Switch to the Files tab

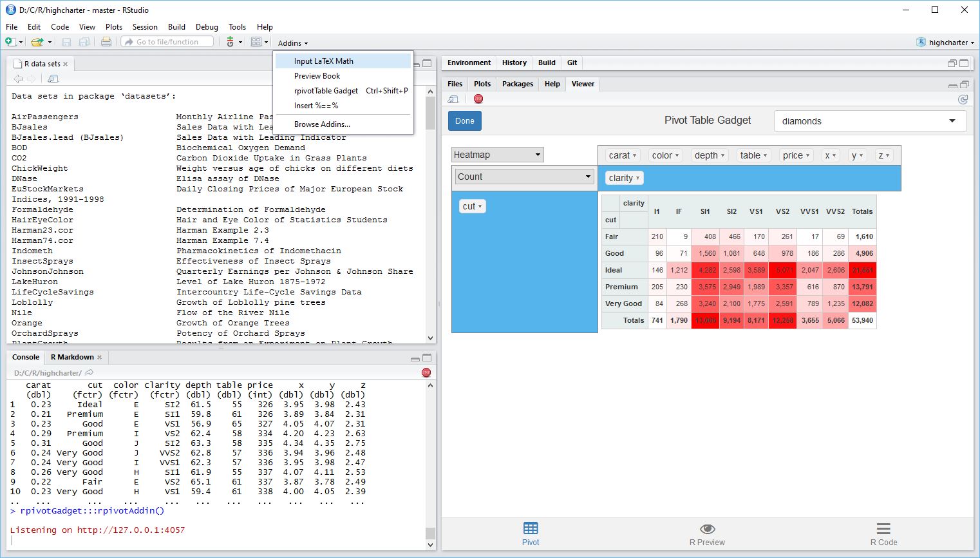[455, 84]
